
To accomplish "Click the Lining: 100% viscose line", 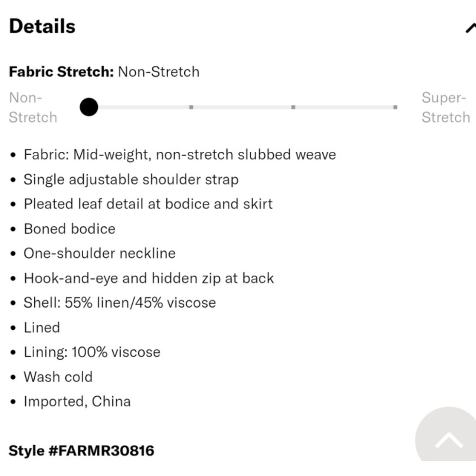I will (92, 352).
